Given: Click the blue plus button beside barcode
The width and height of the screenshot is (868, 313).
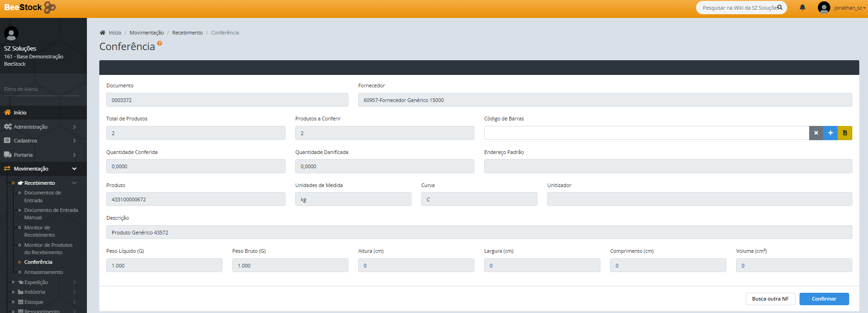Looking at the screenshot, I should [830, 133].
